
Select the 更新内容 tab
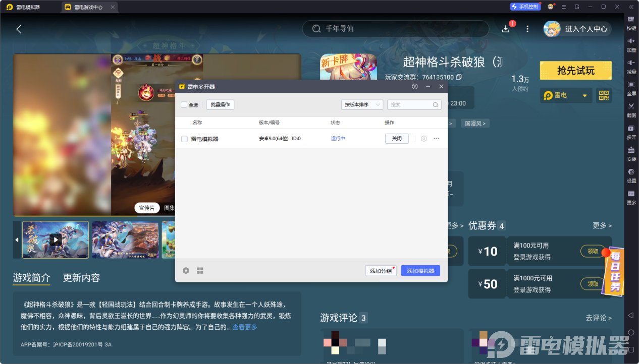click(81, 278)
